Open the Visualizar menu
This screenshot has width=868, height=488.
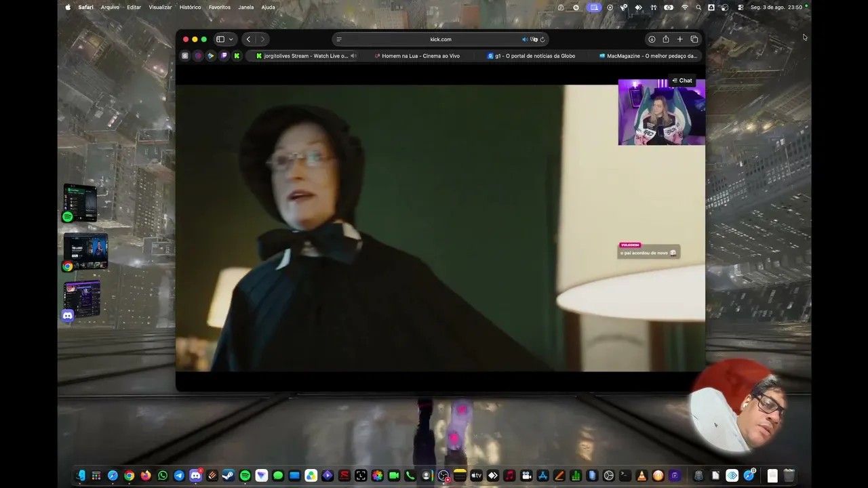[160, 7]
